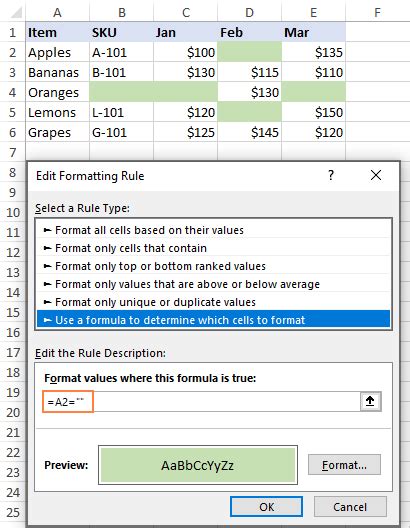Click the 'Feb' header cell
Image resolution: width=410 pixels, height=528 pixels.
[x=249, y=32]
